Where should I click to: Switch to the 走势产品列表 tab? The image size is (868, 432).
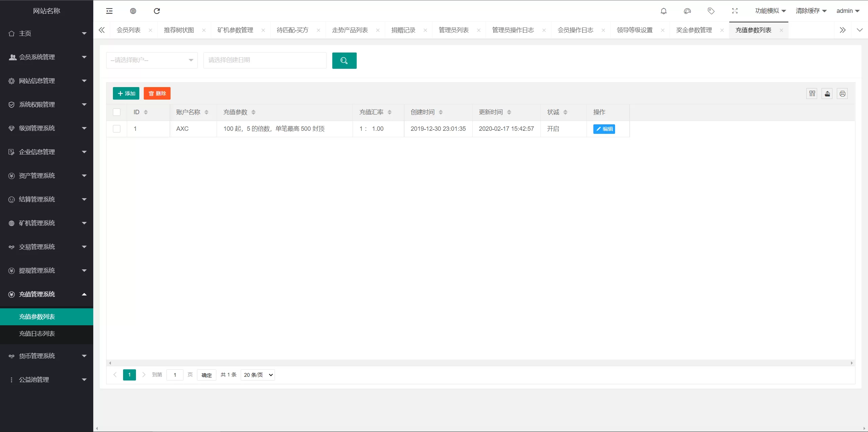point(350,30)
